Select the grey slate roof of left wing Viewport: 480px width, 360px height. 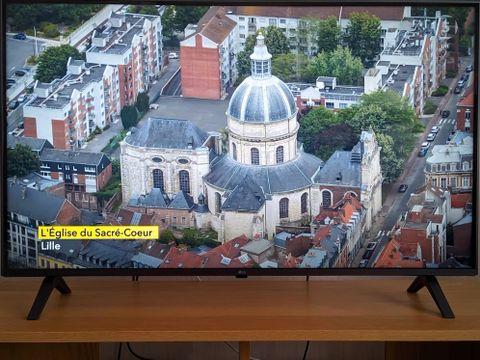tap(167, 133)
